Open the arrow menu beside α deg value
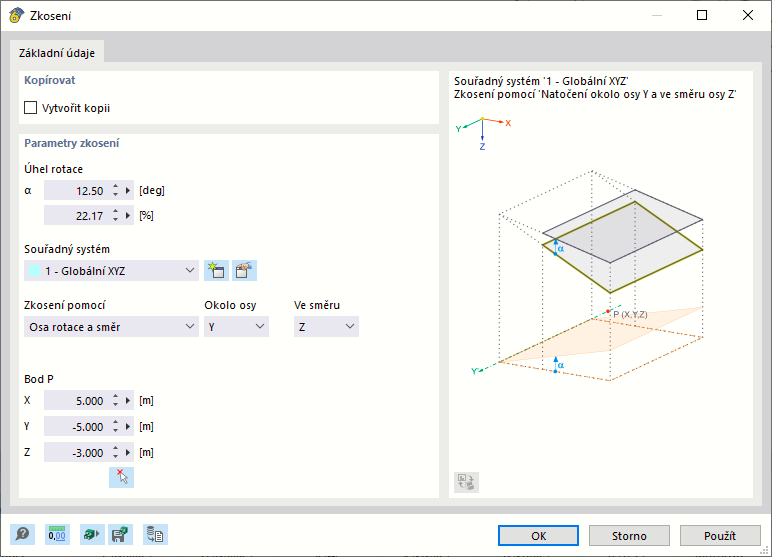The height and width of the screenshot is (557, 772). pos(128,191)
